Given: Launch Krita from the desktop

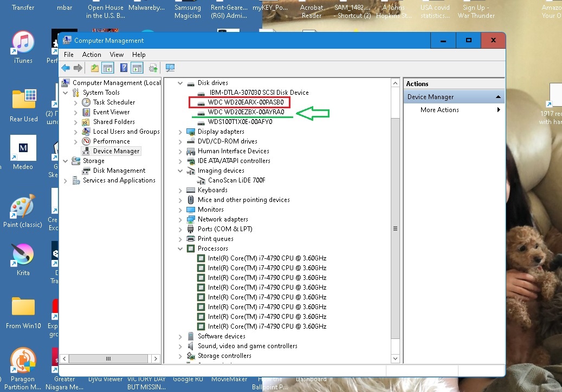Looking at the screenshot, I should click(x=23, y=259).
